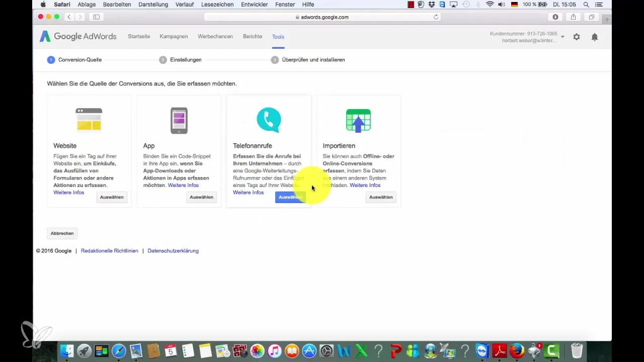Open a new Safari tab with plus
644x362 pixels.
click(607, 19)
